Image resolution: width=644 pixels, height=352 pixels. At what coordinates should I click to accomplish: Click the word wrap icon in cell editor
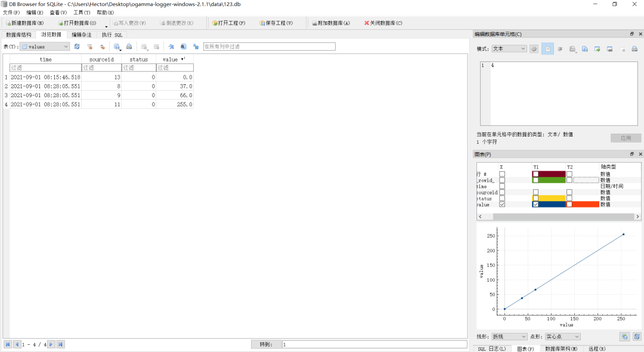560,49
